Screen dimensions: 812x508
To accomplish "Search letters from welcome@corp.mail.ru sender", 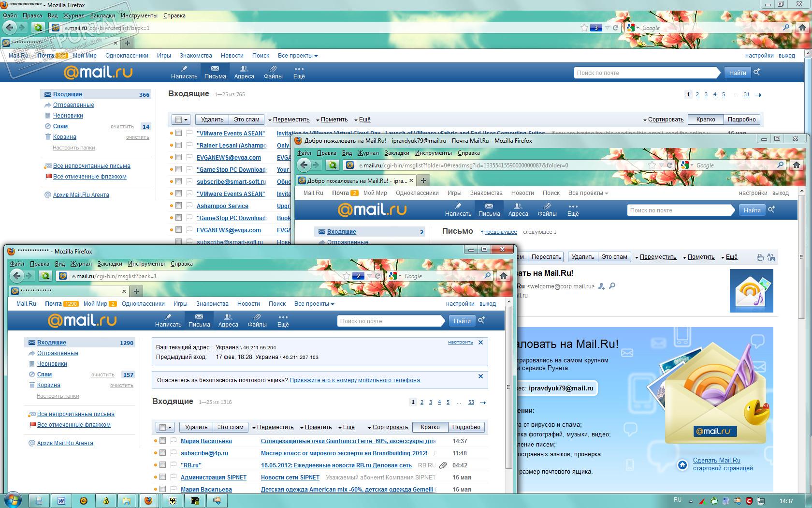I will (612, 286).
